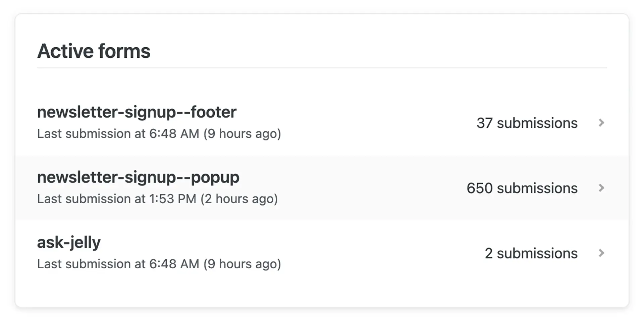644x323 pixels.
Task: Select the ask-jelly row
Action: [x=322, y=253]
